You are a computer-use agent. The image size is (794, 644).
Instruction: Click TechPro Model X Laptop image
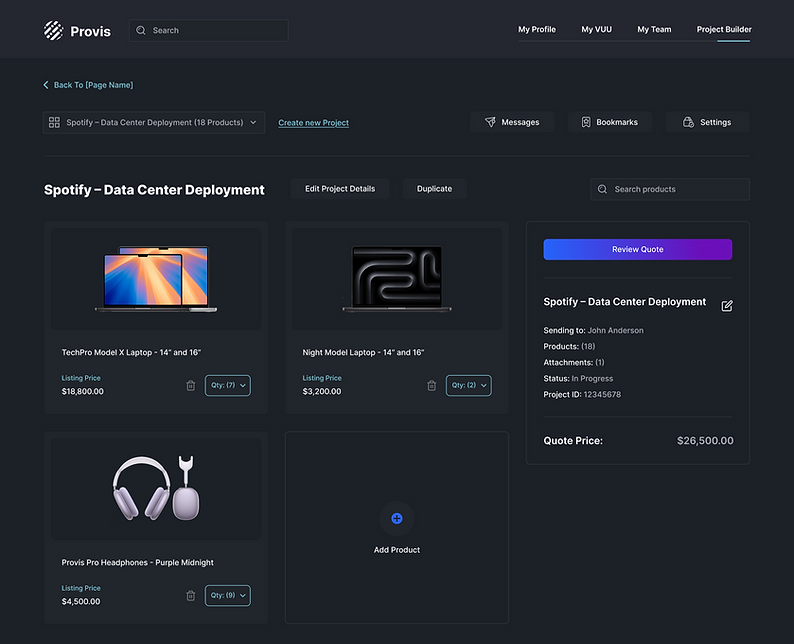pos(156,279)
